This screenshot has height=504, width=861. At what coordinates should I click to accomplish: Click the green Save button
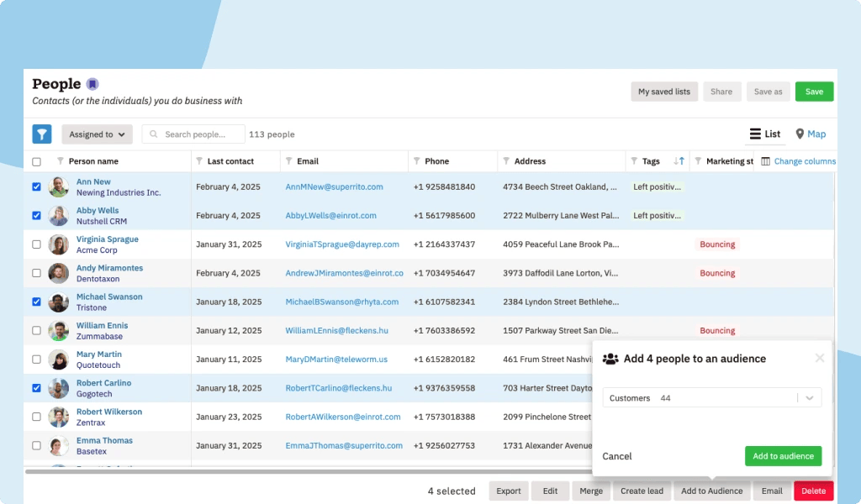click(814, 91)
